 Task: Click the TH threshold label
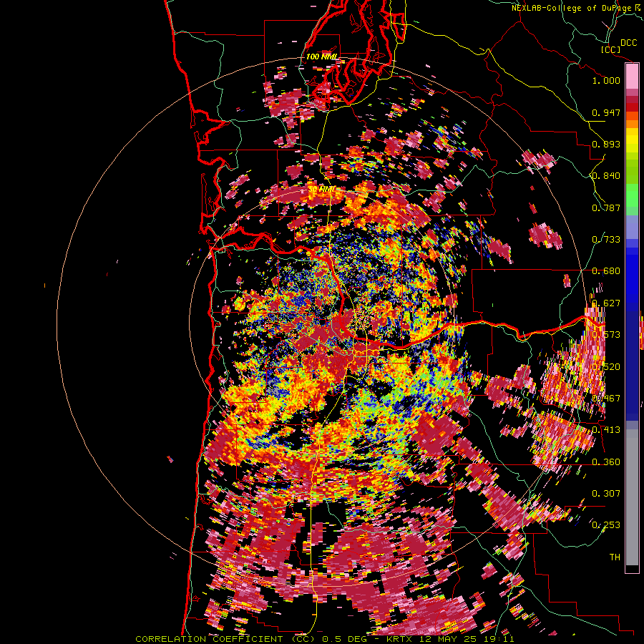click(x=615, y=557)
